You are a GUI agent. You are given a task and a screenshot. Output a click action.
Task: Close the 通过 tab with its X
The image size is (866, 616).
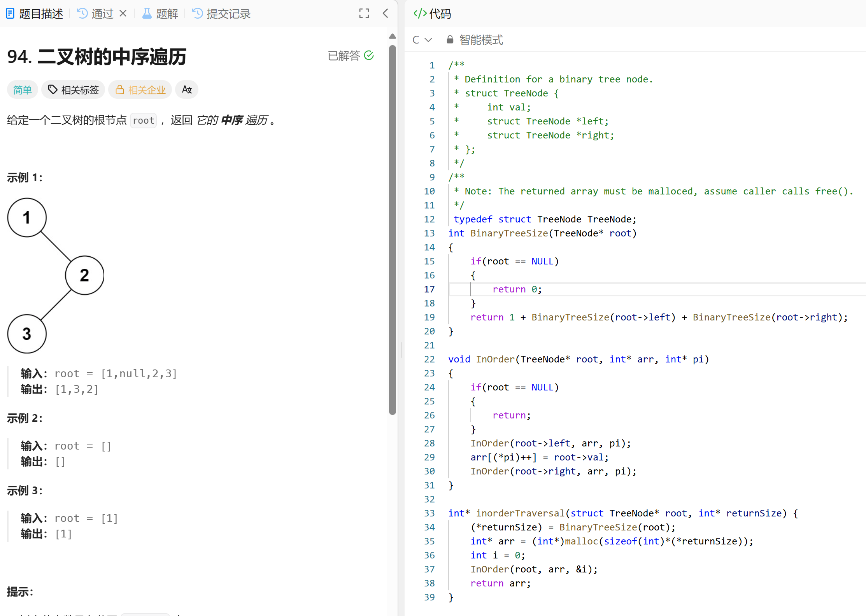pyautogui.click(x=123, y=14)
